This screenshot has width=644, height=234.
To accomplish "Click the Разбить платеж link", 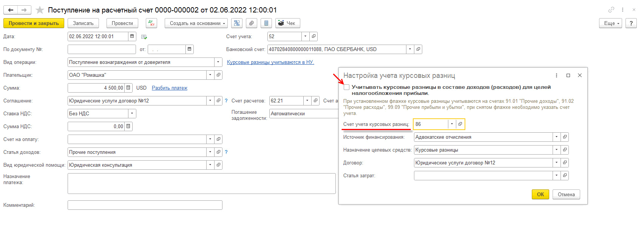I will click(169, 88).
